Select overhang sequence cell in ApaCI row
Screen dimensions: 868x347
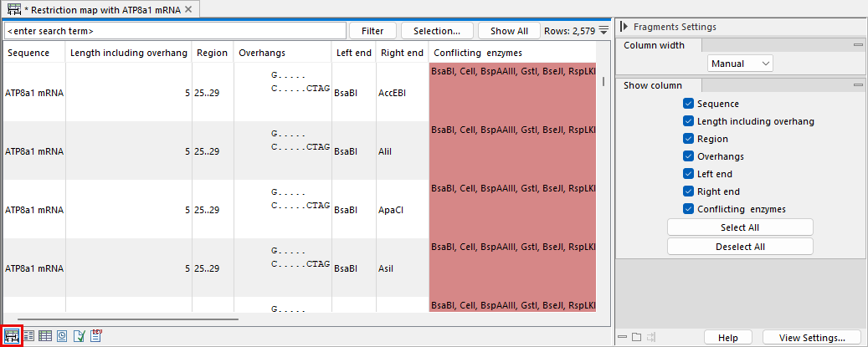tap(282, 210)
